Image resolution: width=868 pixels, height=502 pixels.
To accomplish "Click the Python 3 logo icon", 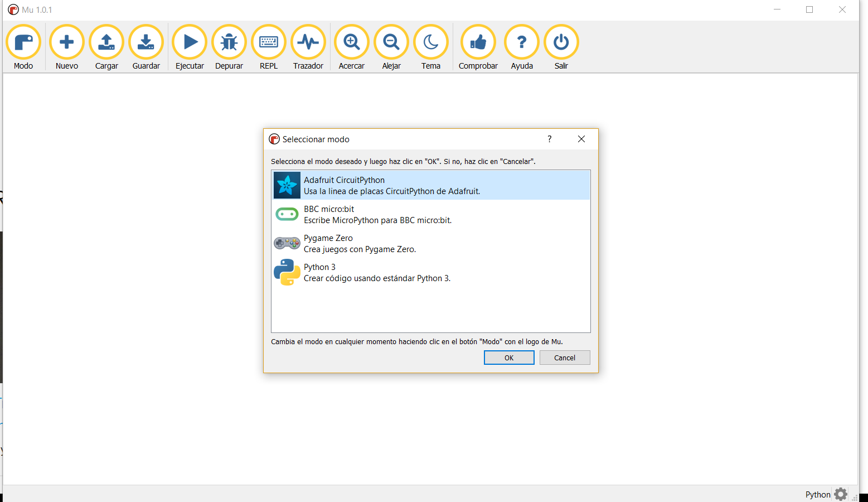I will point(287,272).
